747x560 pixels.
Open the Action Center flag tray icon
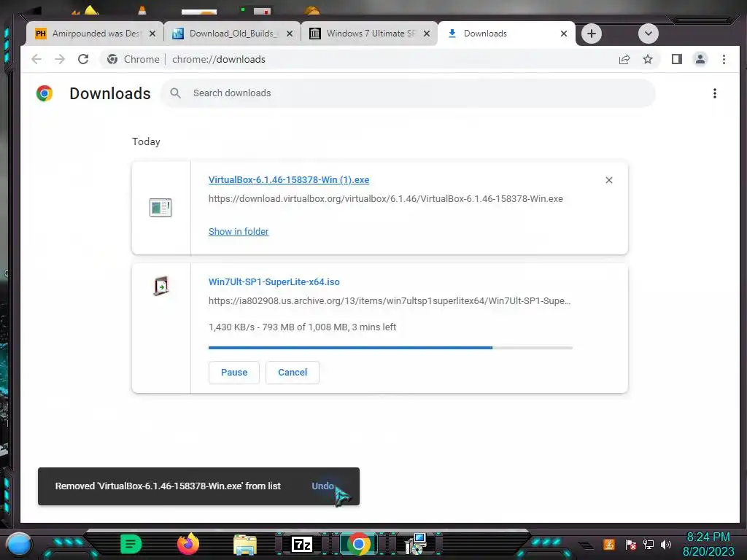coord(631,544)
